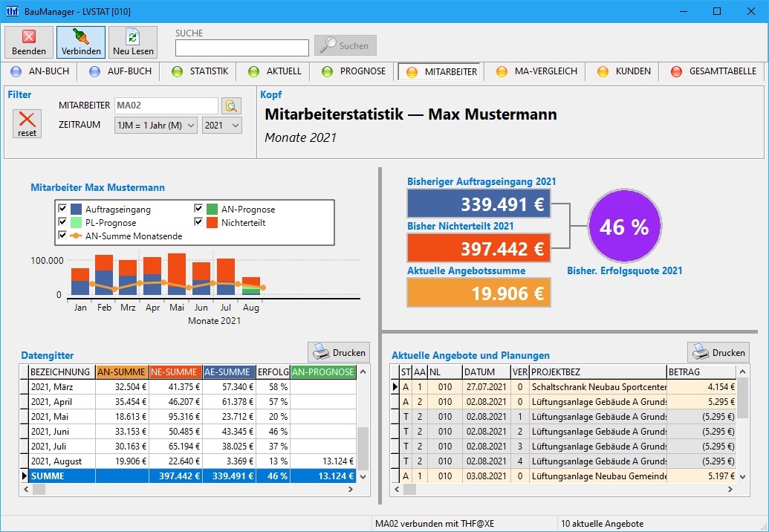769x532 pixels.
Task: Open the year 2021 dropdown
Action: [222, 126]
